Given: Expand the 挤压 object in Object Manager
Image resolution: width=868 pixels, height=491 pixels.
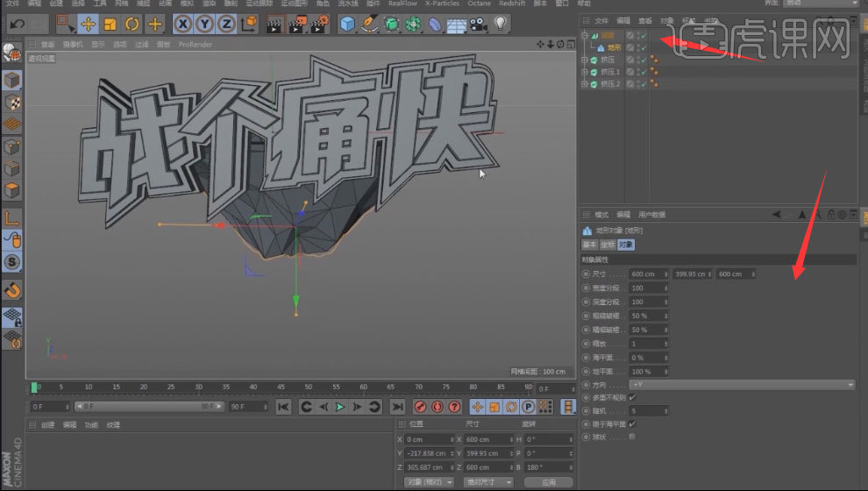Looking at the screenshot, I should (x=585, y=60).
